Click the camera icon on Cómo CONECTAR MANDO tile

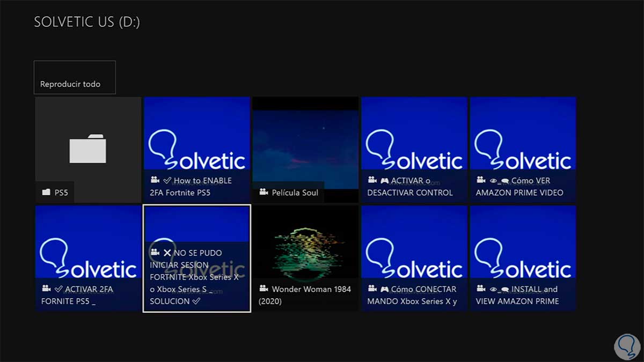(371, 289)
